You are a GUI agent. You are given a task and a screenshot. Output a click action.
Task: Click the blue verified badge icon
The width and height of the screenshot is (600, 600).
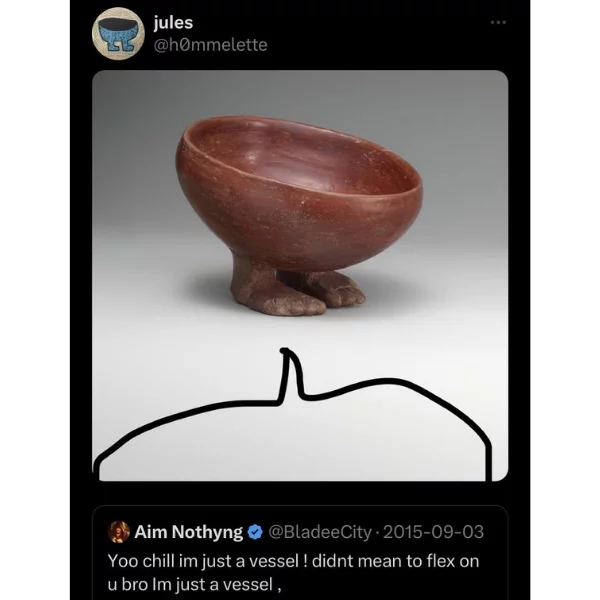255,532
